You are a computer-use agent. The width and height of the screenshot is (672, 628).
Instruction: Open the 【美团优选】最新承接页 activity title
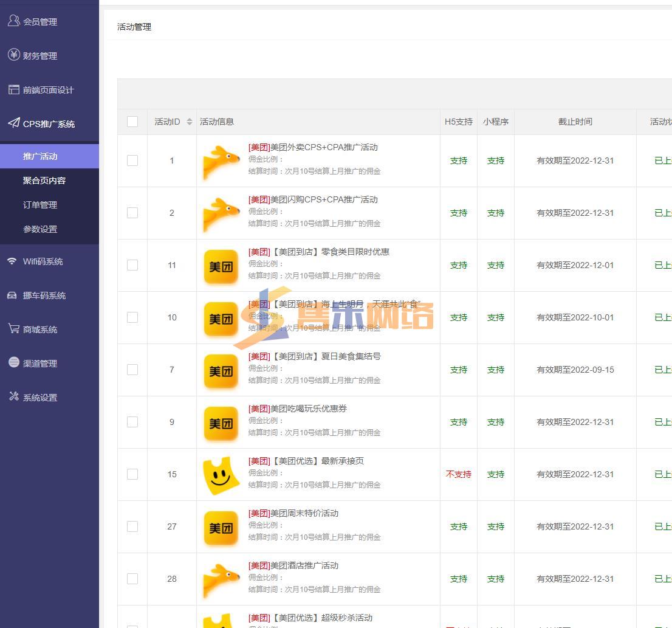point(306,461)
